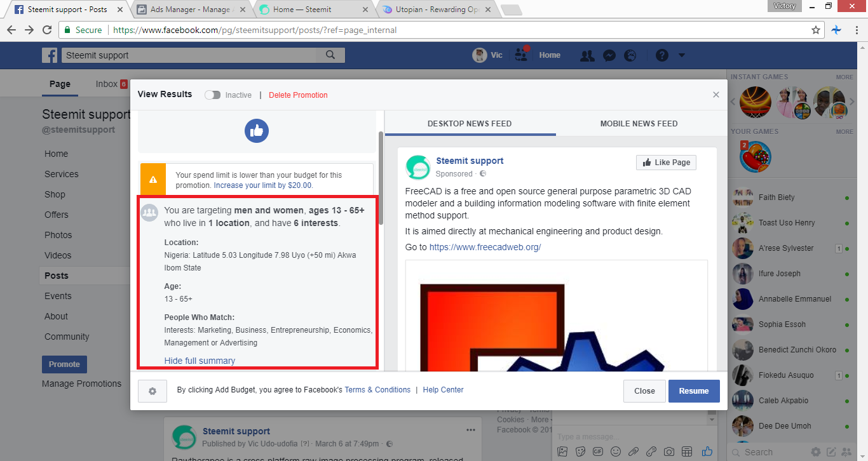Click the Resume button
Viewport: 868px width, 461px height.
694,391
